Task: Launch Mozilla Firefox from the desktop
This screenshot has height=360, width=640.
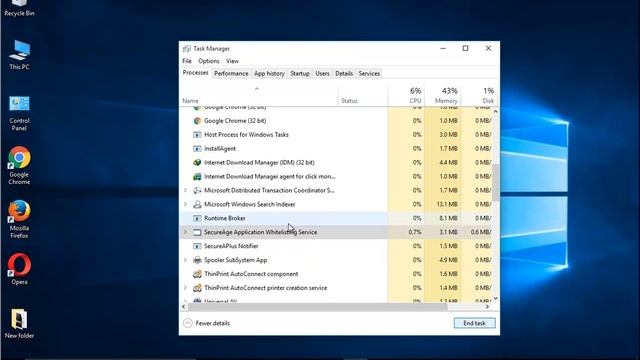Action: pyautogui.click(x=19, y=220)
